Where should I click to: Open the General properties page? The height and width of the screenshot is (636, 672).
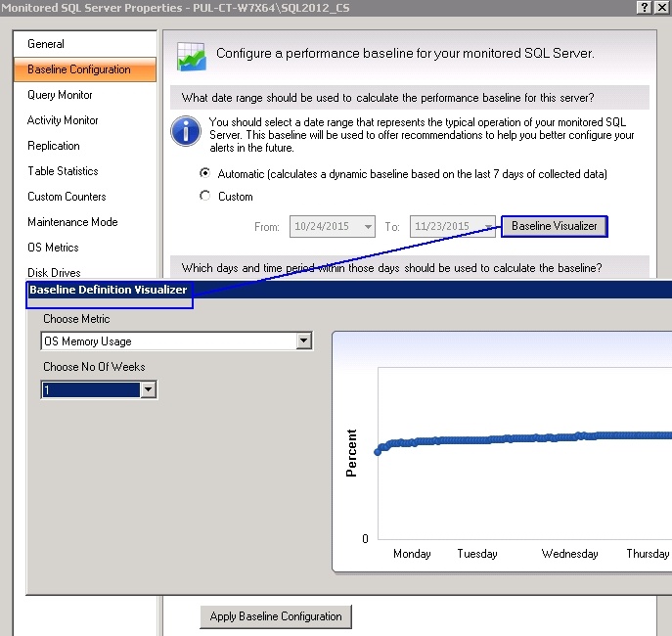pos(46,44)
